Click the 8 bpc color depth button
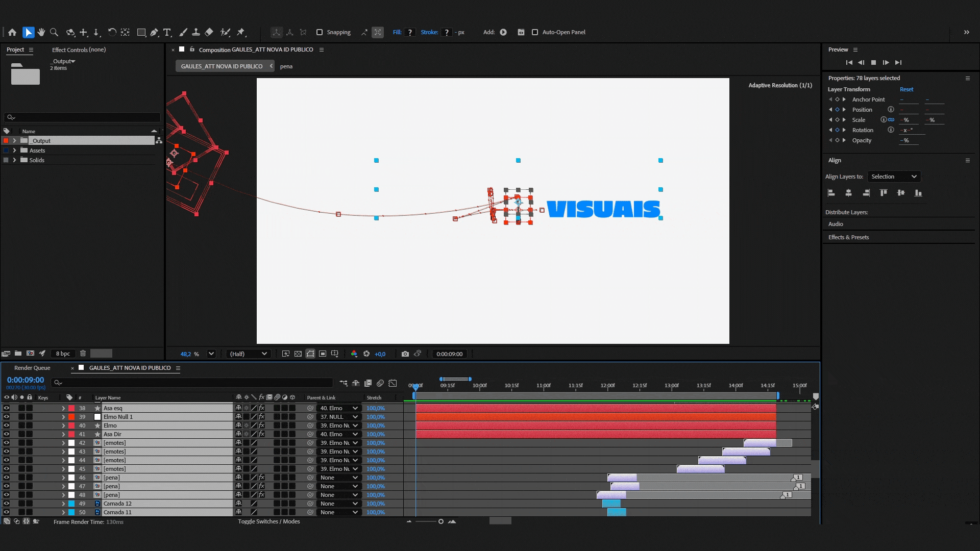This screenshot has height=551, width=980. (x=63, y=354)
